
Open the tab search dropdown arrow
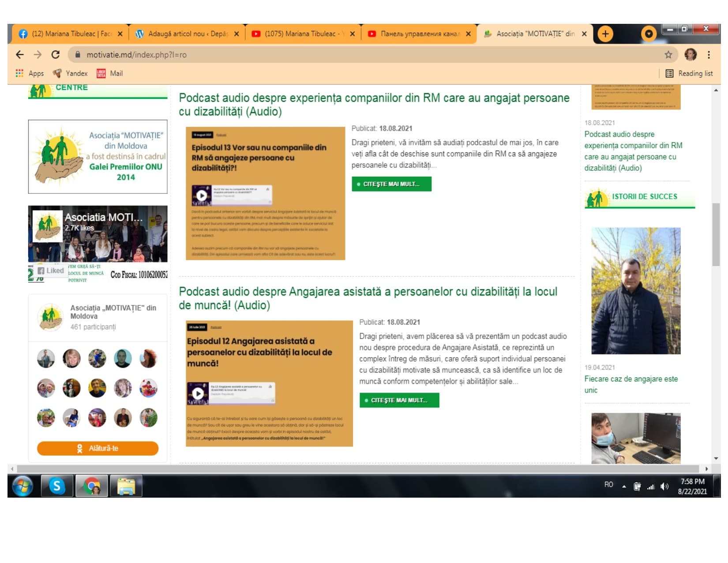pos(649,34)
